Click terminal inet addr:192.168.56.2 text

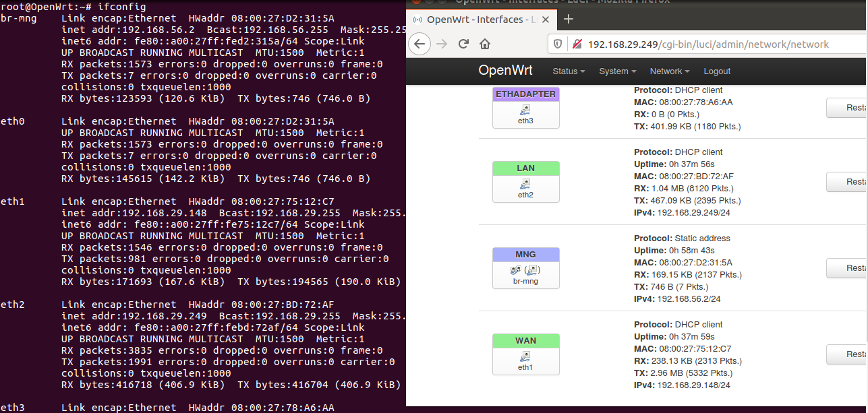[x=128, y=30]
